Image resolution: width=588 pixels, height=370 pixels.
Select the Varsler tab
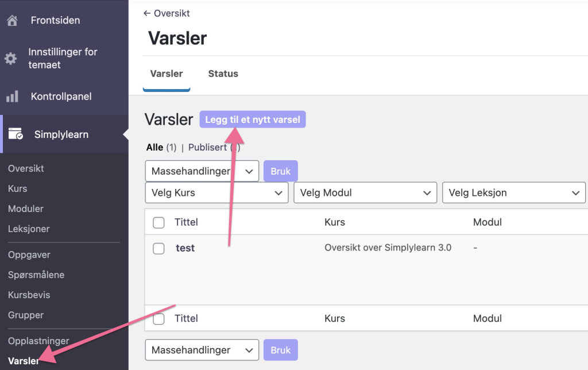pyautogui.click(x=167, y=74)
